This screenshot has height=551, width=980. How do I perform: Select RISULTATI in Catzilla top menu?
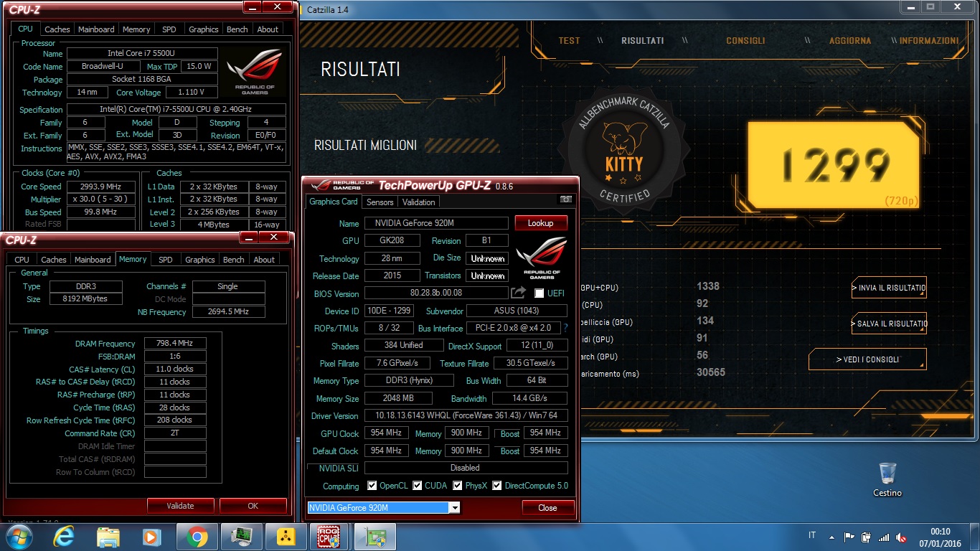[x=642, y=41]
